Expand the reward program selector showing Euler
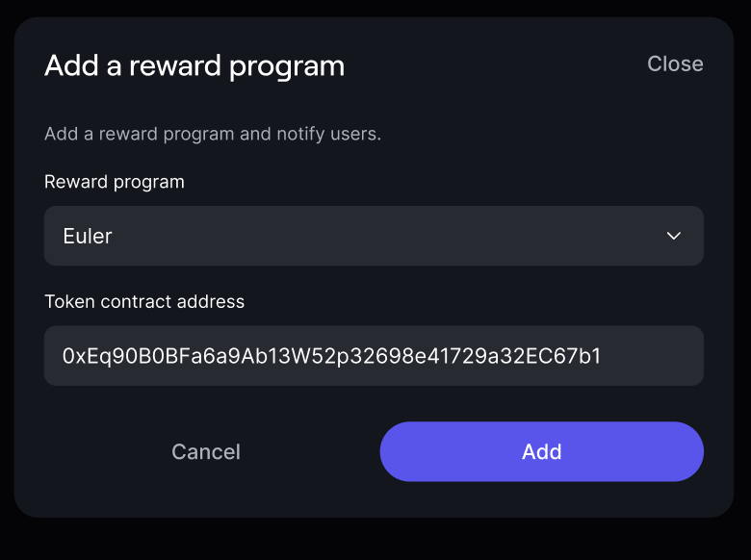Viewport: 751px width, 560px height. tap(374, 236)
